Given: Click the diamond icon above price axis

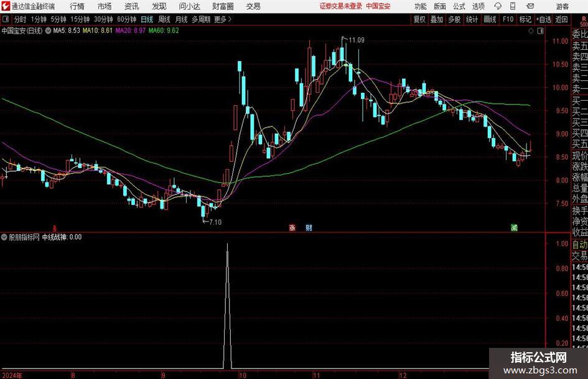Looking at the screenshot, I should pos(531,31).
